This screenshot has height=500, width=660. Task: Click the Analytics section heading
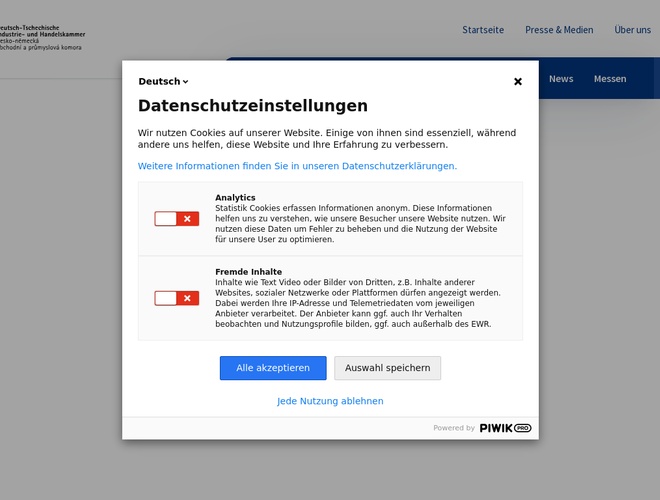[235, 198]
